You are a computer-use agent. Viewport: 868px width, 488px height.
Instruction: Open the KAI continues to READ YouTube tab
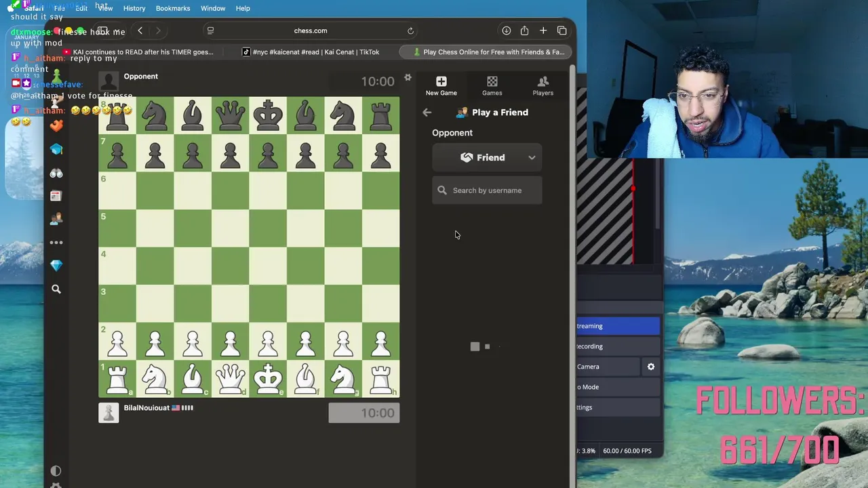[139, 52]
